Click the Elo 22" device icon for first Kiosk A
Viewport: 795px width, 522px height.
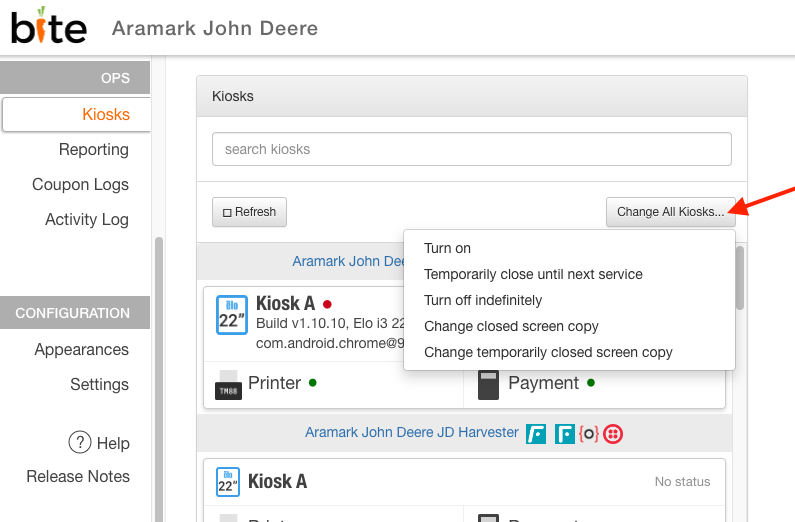click(232, 315)
